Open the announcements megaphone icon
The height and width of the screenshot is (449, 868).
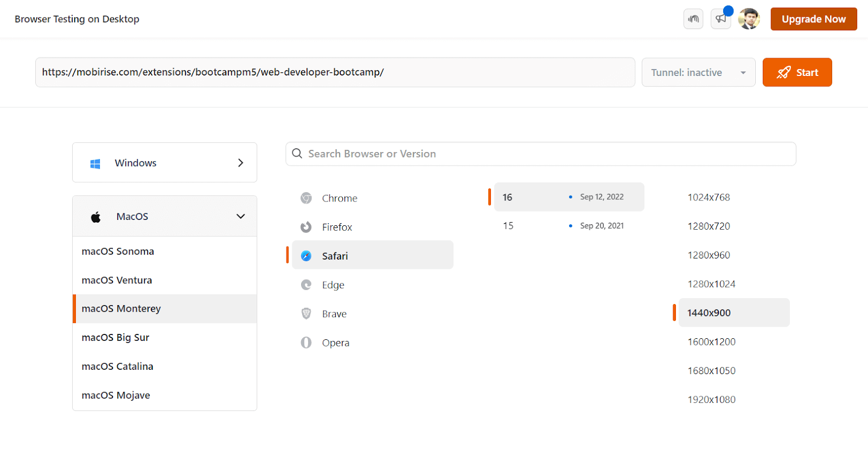[x=720, y=19]
